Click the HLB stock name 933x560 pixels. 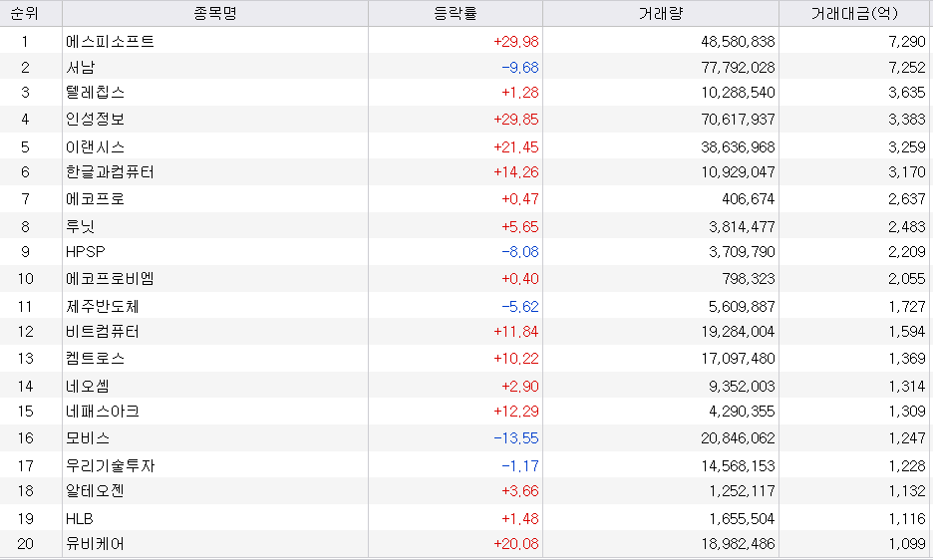coord(79,519)
